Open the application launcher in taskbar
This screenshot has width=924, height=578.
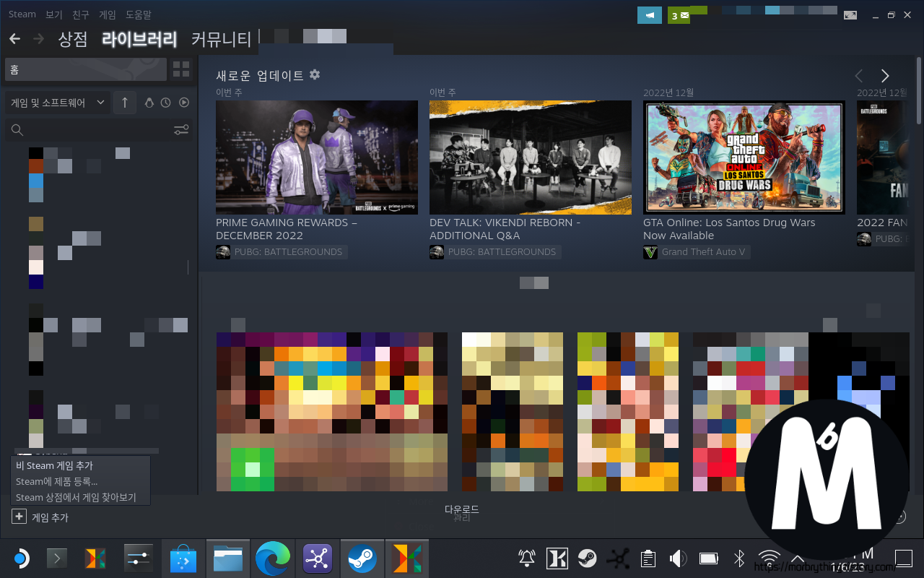click(21, 558)
